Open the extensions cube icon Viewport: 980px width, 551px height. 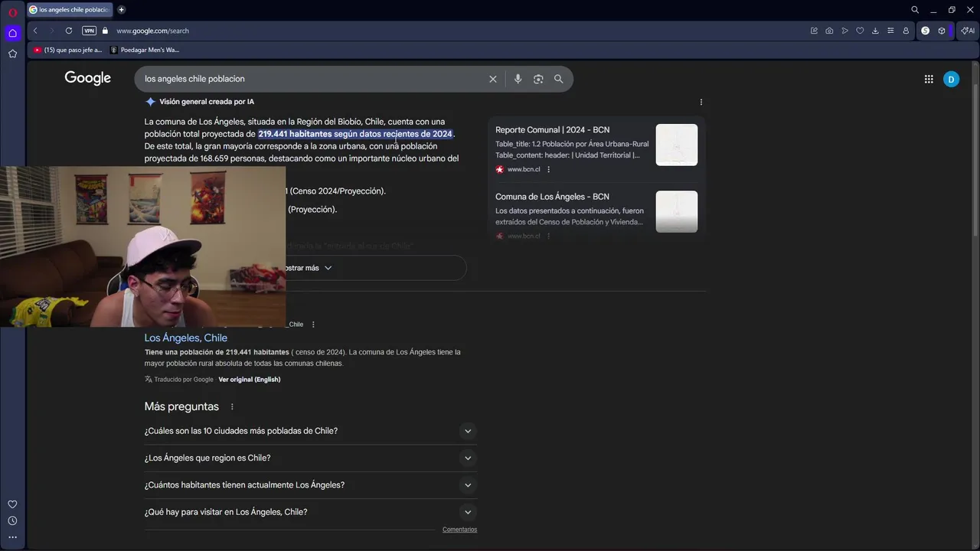click(942, 31)
